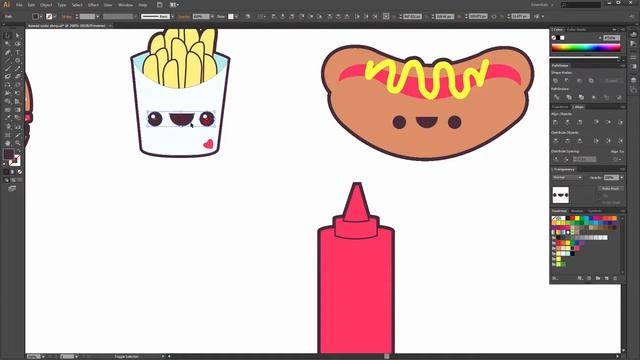
Task: Open Arrange Documents dropdown in menu bar
Action: tap(174, 5)
